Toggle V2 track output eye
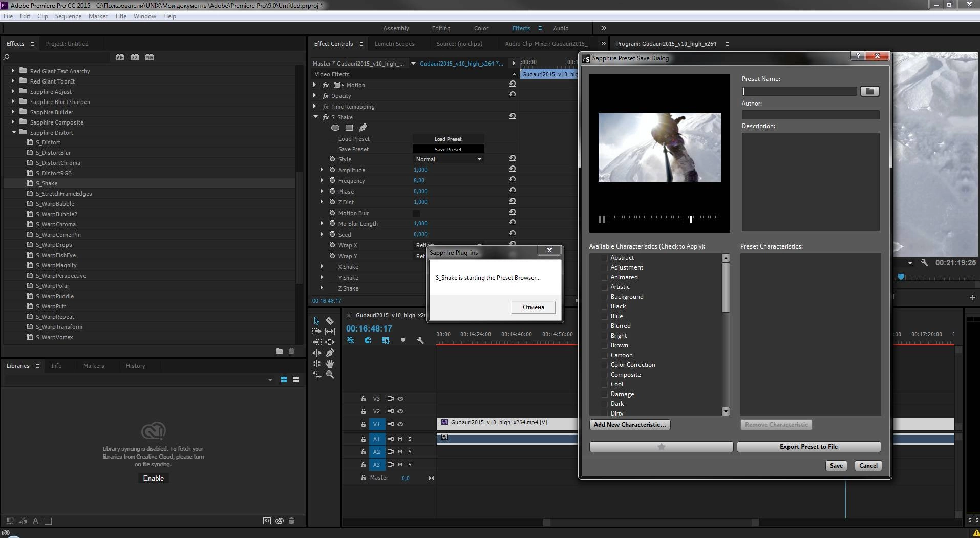 coord(400,411)
